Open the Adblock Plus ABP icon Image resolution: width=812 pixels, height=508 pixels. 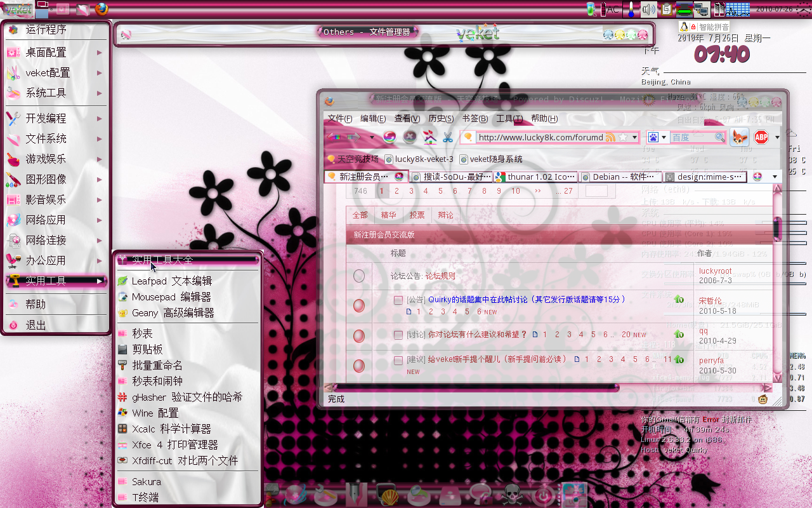coord(761,137)
